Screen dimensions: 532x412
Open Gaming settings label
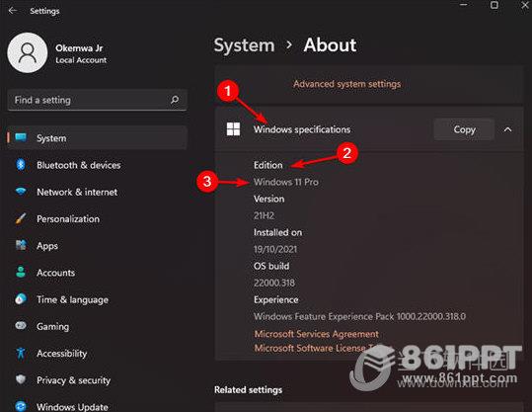point(53,326)
